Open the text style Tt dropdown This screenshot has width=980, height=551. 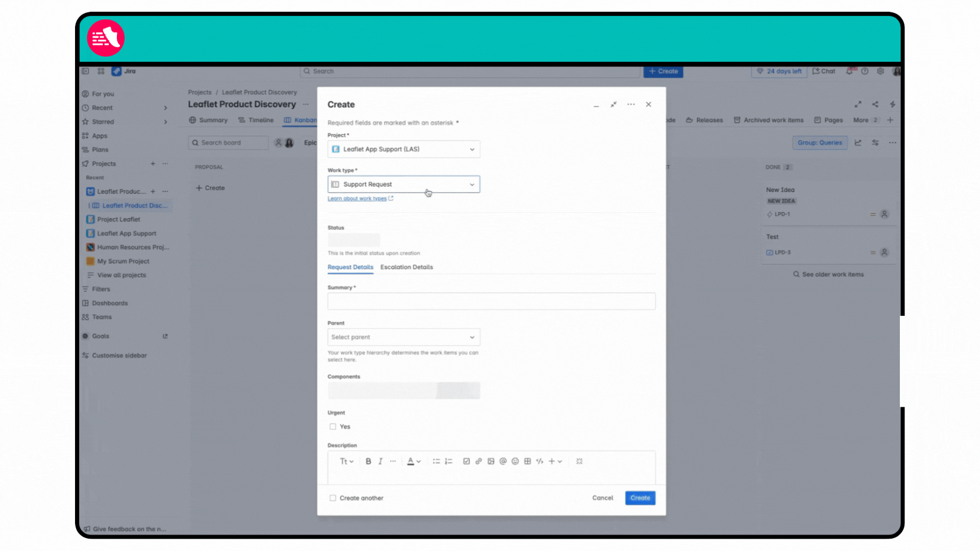[346, 461]
